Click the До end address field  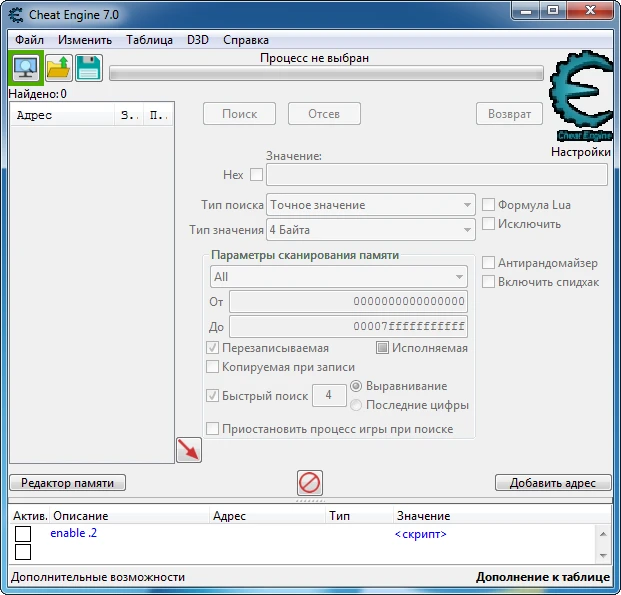pos(349,326)
